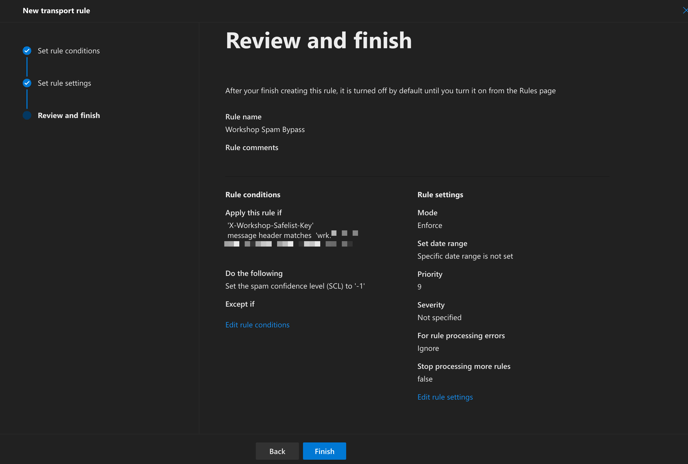Click the X-Workshop-Safelist-Key header condition
Viewport: 688px width, 464px height.
[x=270, y=226]
